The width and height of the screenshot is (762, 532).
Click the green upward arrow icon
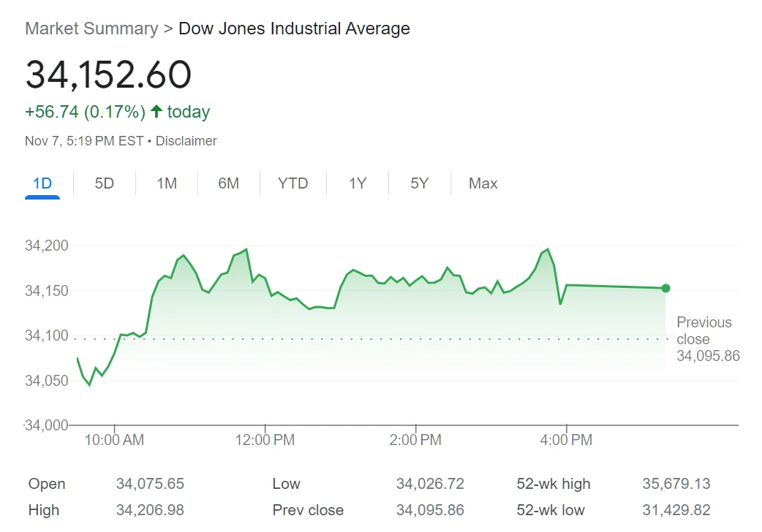click(156, 111)
